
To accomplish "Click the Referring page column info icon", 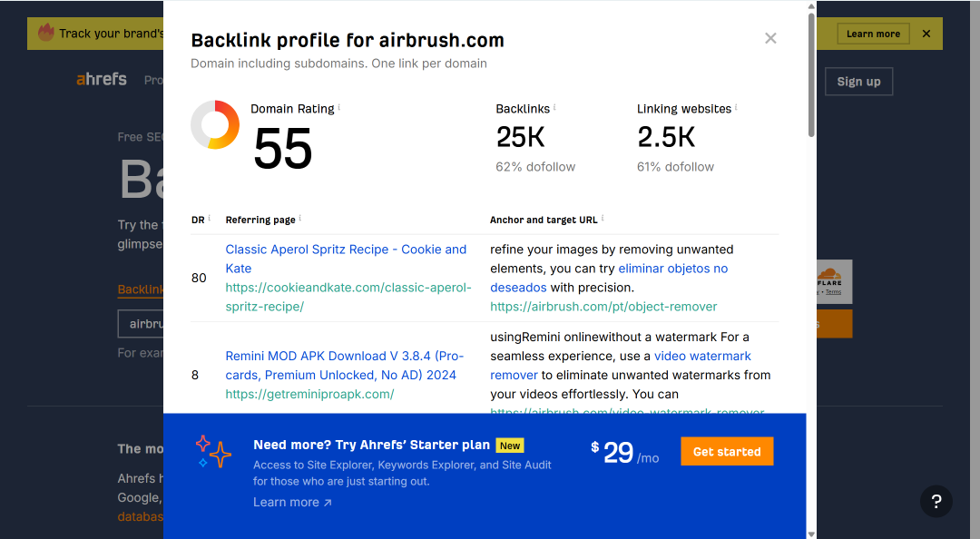I will 300,218.
